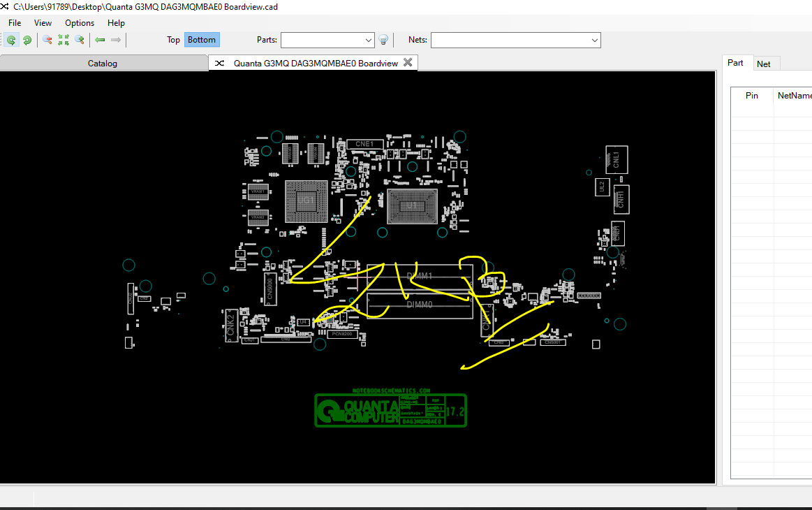This screenshot has height=510, width=812.
Task: Close the Quanta G3MQ Boardview tab
Action: point(408,62)
